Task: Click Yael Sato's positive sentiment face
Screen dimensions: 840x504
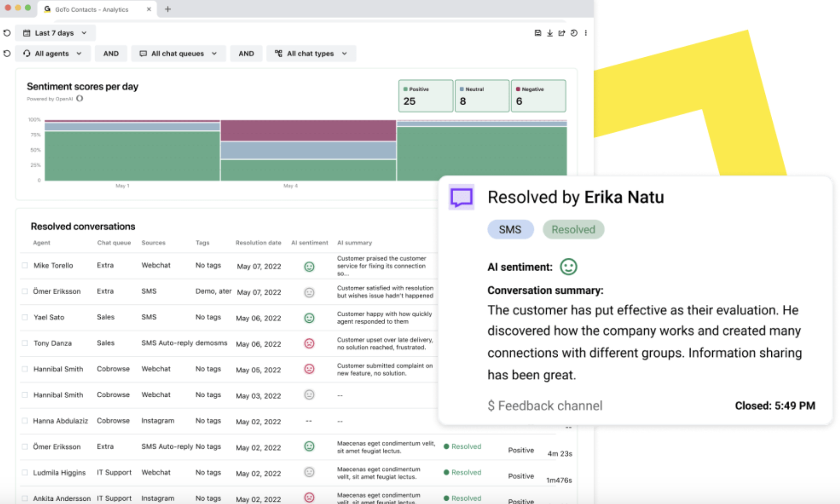Action: [309, 318]
